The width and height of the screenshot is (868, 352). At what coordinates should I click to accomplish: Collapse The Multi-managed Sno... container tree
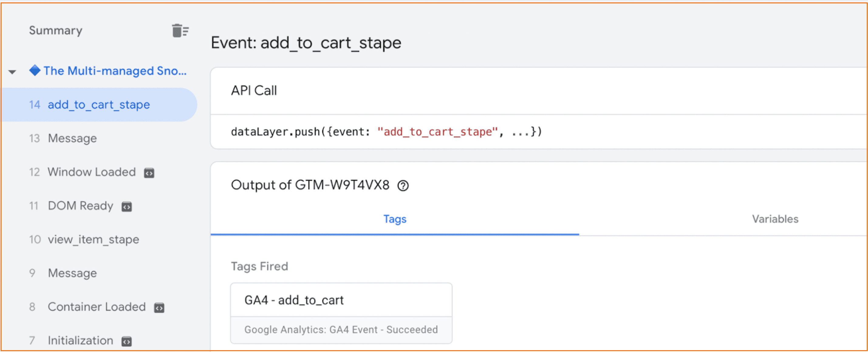(x=12, y=72)
